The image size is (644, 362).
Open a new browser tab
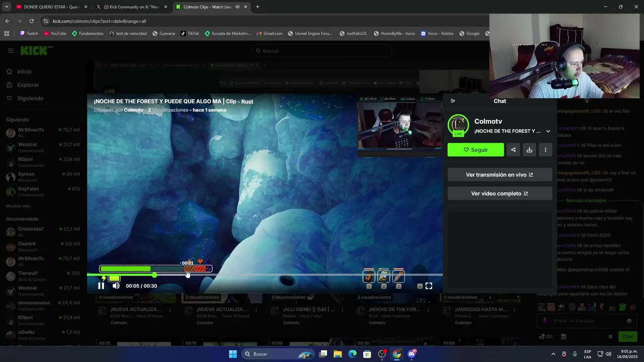point(258,7)
